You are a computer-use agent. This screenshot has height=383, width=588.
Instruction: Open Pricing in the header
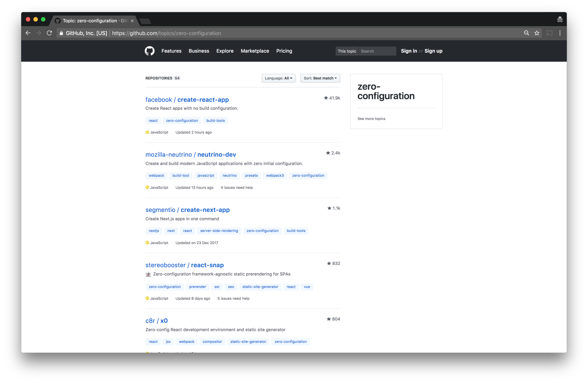284,51
